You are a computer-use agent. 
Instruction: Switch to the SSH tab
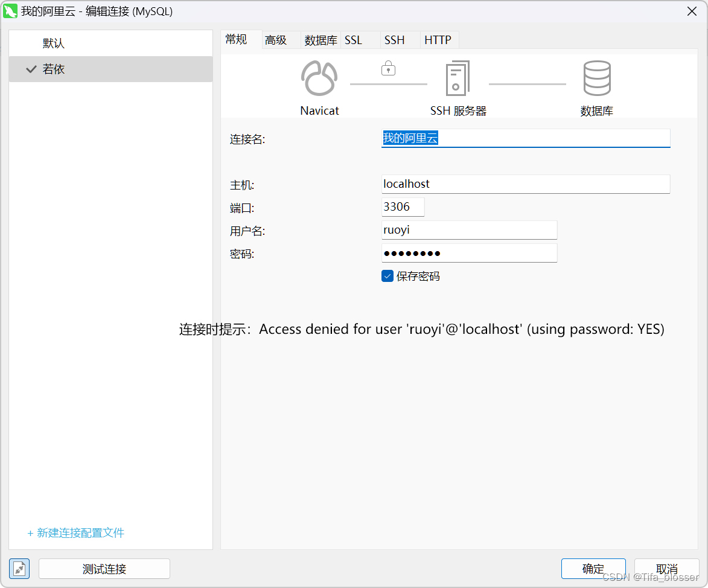[x=394, y=39]
